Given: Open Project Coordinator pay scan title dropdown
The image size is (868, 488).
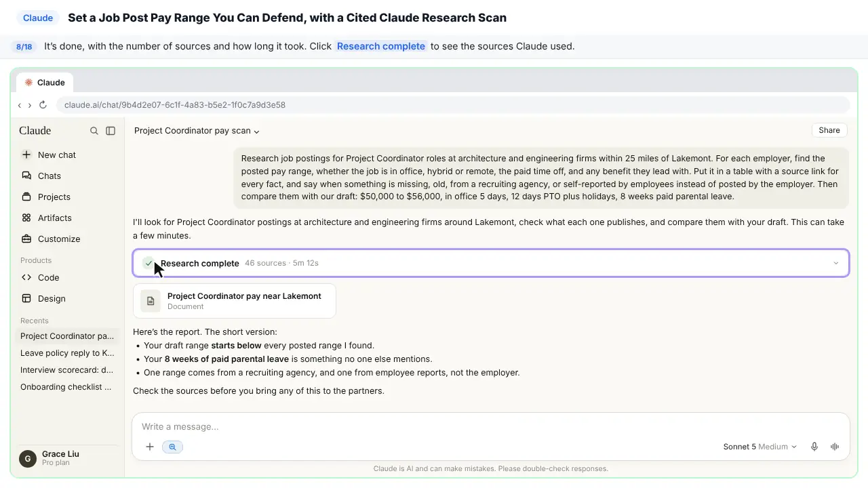Looking at the screenshot, I should (197, 131).
